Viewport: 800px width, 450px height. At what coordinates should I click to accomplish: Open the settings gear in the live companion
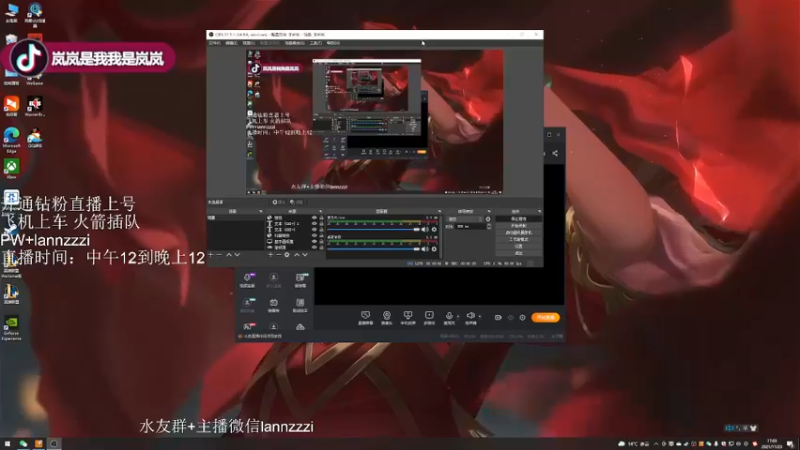point(522,317)
